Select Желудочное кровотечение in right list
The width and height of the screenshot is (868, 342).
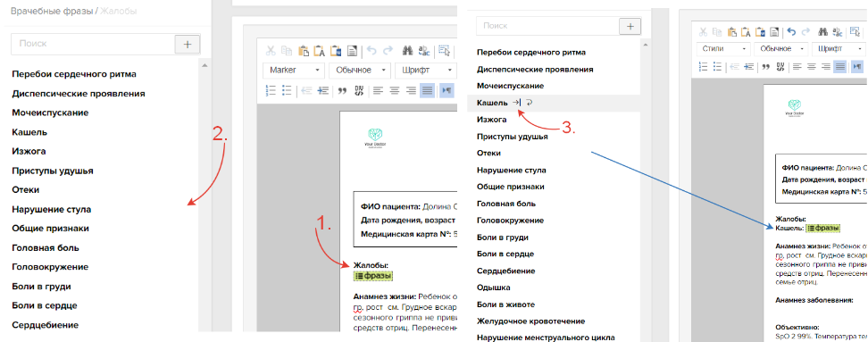click(530, 321)
